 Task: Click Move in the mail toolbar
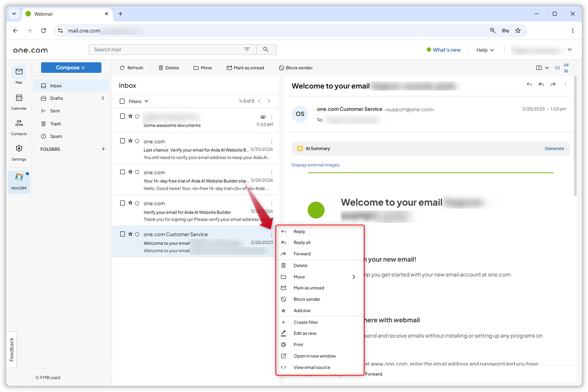[x=203, y=68]
